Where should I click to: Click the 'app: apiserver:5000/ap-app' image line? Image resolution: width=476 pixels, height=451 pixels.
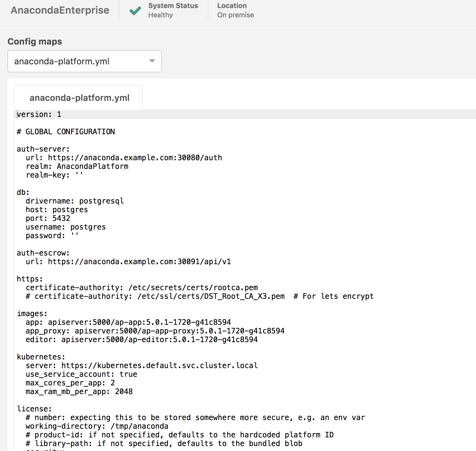pyautogui.click(x=128, y=322)
